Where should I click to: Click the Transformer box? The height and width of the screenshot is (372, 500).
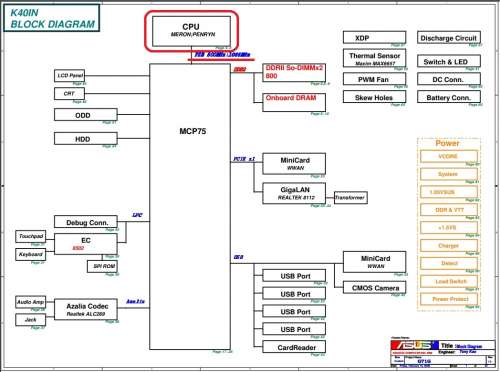tap(351, 197)
